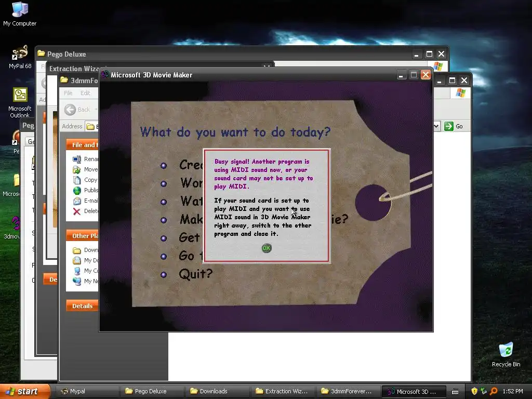Open the My Computer desktop icon
This screenshot has height=399, width=532.
20,14
